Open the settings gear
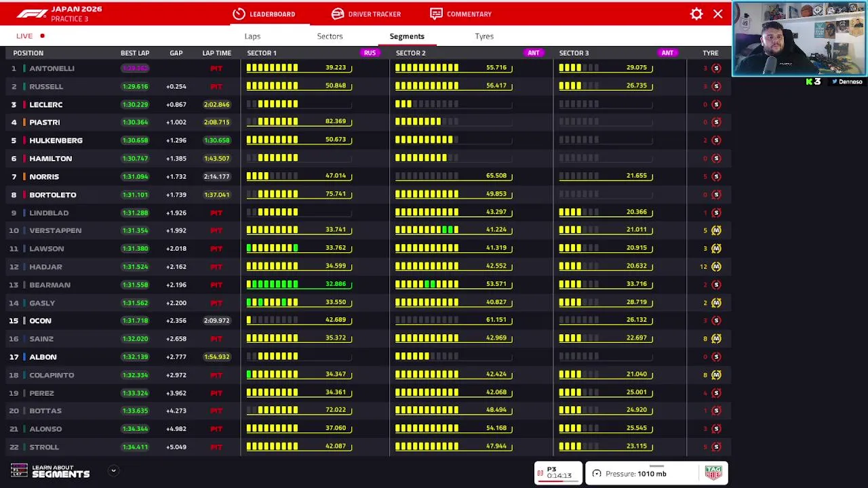The height and width of the screenshot is (488, 868). 696,14
